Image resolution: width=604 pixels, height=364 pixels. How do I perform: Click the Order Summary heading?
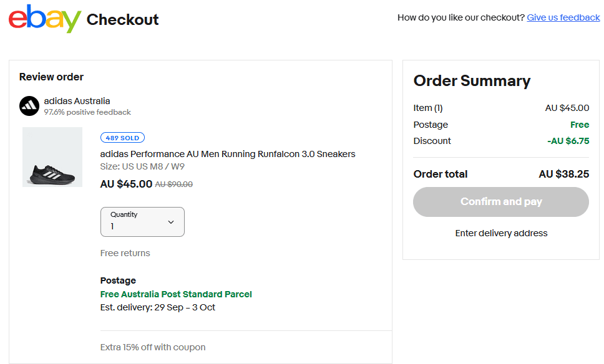coord(472,81)
